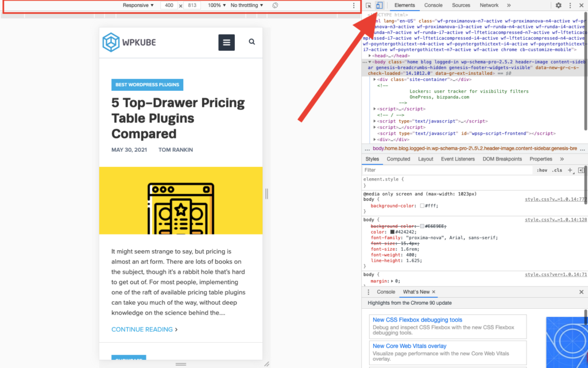
Task: Open DevTools settings gear
Action: tap(559, 5)
